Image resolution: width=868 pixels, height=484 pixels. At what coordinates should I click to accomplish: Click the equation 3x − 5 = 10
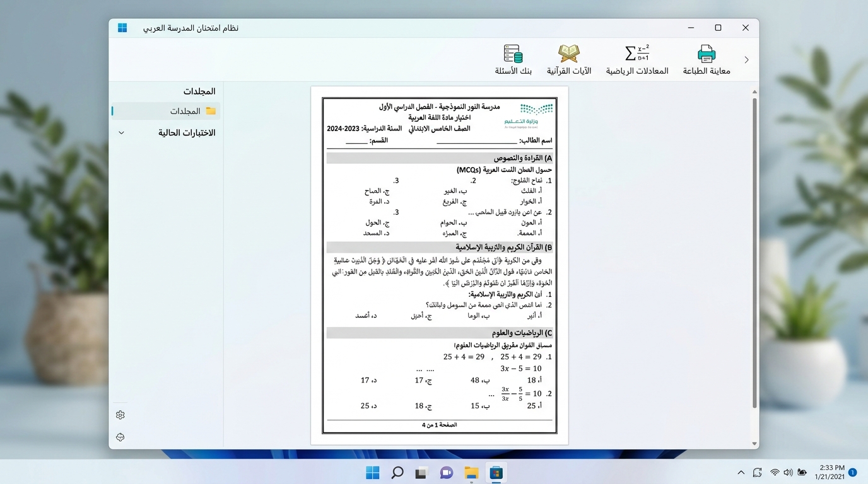click(521, 369)
